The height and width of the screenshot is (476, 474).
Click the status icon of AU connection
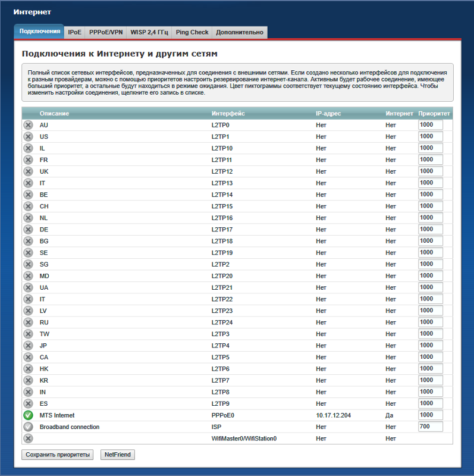tap(28, 125)
